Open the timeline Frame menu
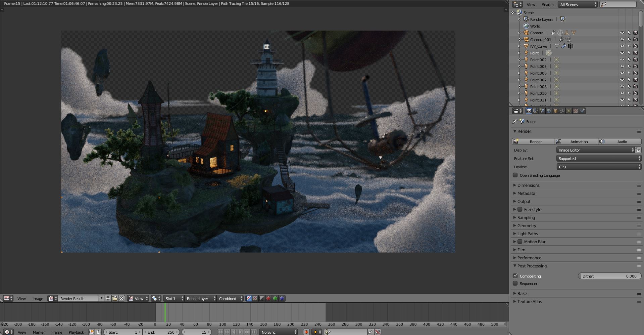This screenshot has width=644, height=335. tap(57, 332)
